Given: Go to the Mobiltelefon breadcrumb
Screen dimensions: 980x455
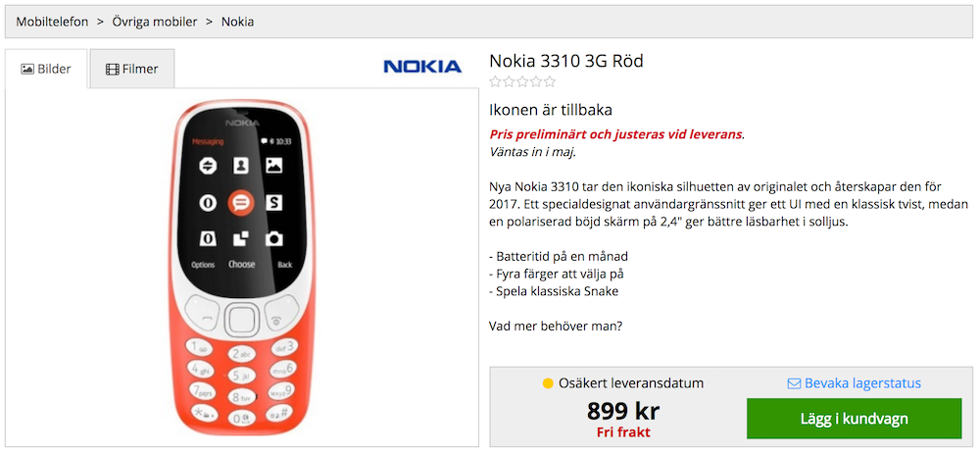Looking at the screenshot, I should [52, 21].
